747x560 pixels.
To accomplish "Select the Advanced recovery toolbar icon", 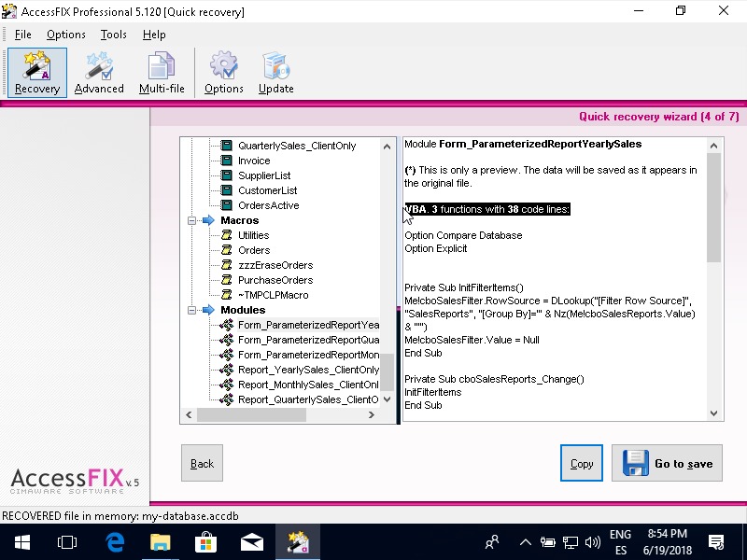I will 99,72.
